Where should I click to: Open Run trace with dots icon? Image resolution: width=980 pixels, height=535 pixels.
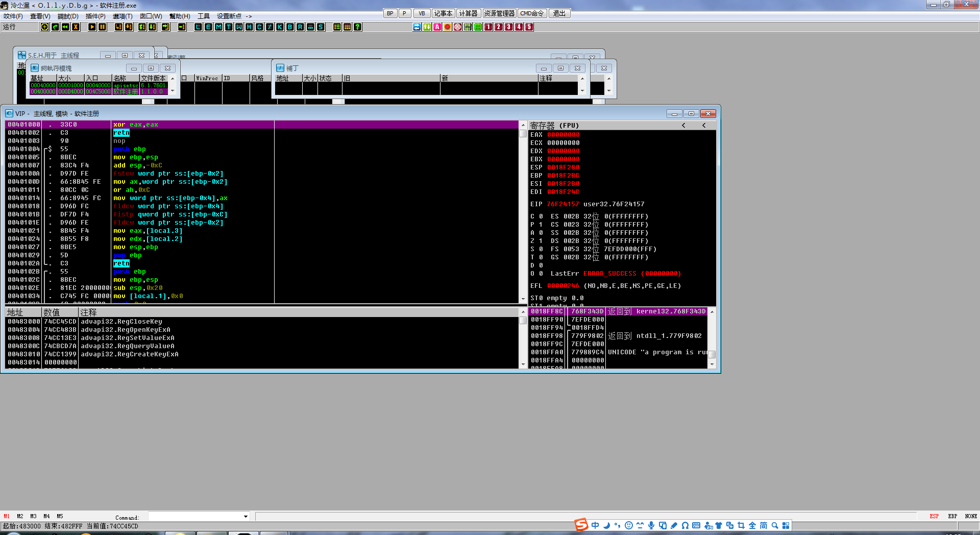click(310, 27)
